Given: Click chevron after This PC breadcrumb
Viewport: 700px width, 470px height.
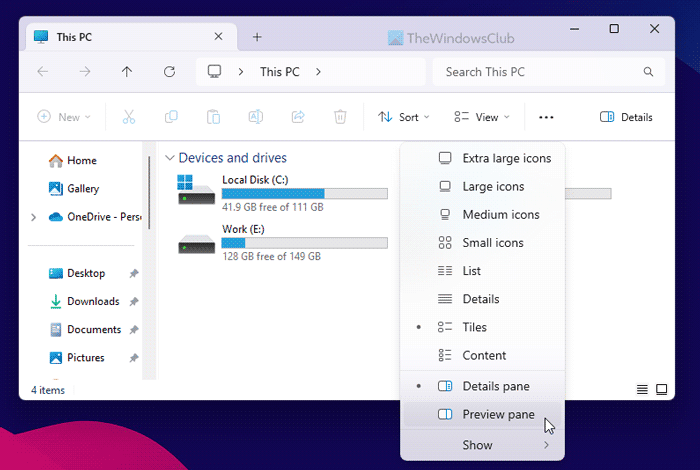Looking at the screenshot, I should [x=318, y=71].
